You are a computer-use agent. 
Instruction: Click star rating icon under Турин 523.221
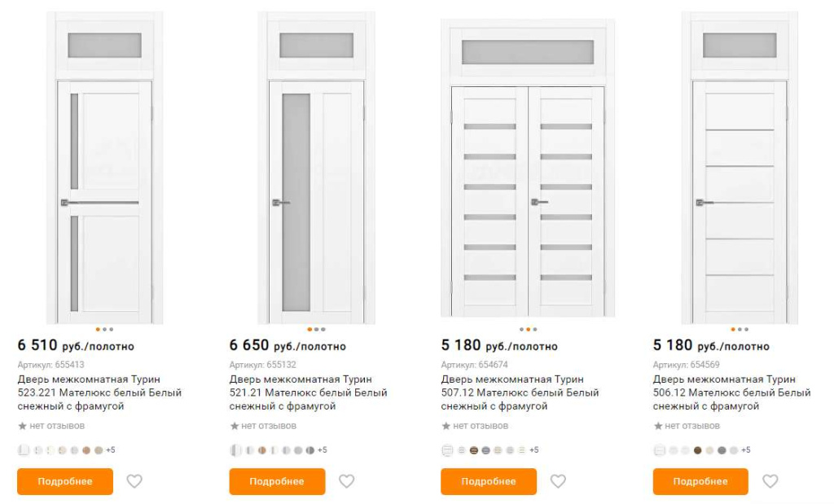pyautogui.click(x=22, y=426)
